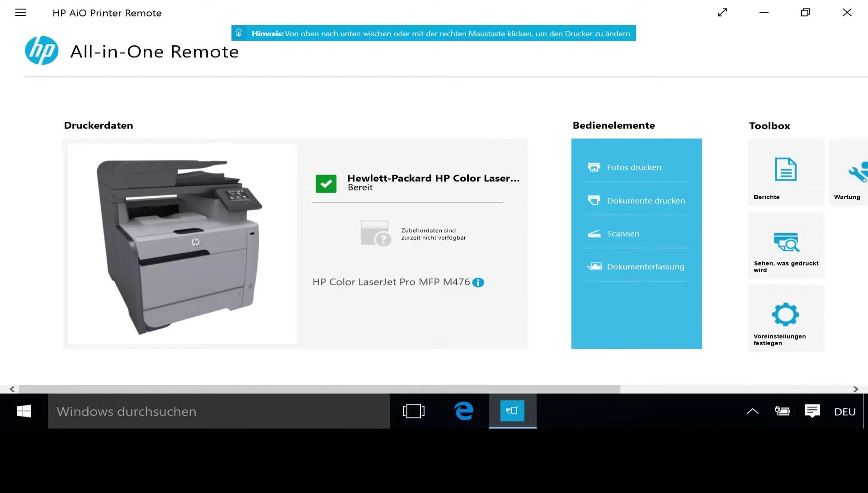Click the battery power tray icon
This screenshot has height=493, width=868.
click(783, 411)
